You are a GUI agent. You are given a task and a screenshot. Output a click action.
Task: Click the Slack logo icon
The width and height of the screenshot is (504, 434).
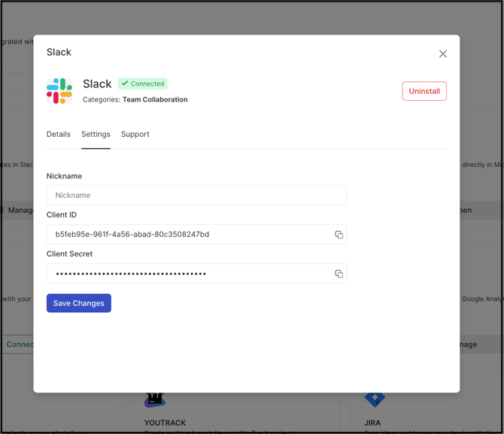[x=59, y=91]
